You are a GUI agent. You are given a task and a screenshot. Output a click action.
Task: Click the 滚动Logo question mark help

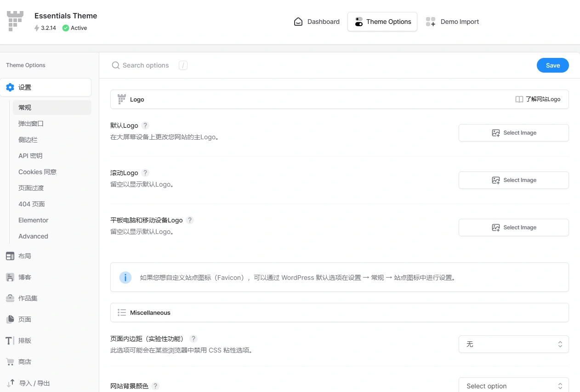point(145,172)
